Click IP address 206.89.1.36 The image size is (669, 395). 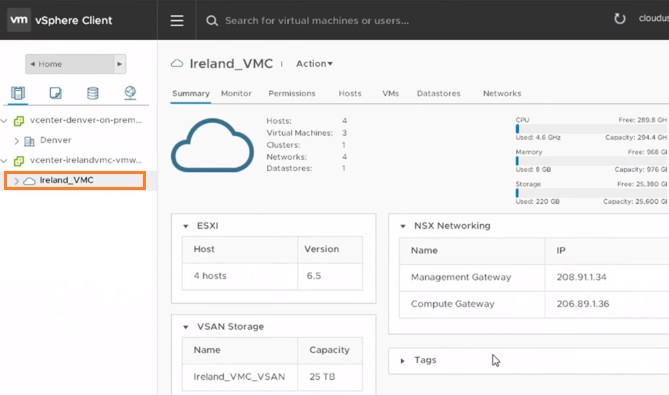click(x=582, y=304)
